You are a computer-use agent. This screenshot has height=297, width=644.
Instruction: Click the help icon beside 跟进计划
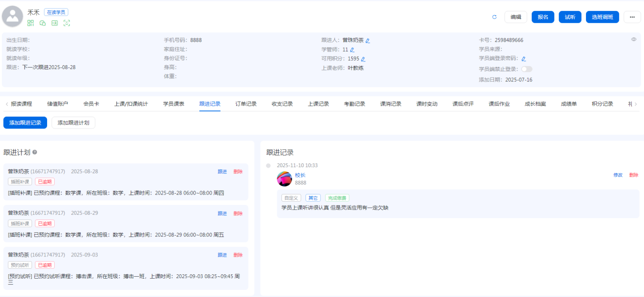(35, 153)
